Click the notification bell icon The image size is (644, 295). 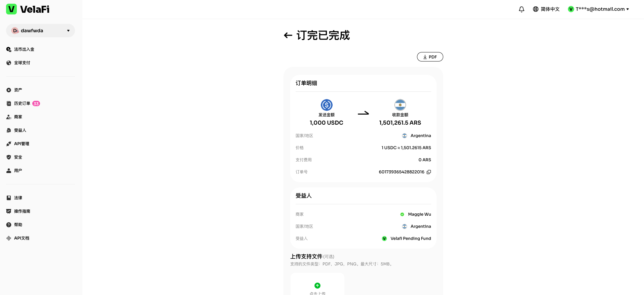521,9
